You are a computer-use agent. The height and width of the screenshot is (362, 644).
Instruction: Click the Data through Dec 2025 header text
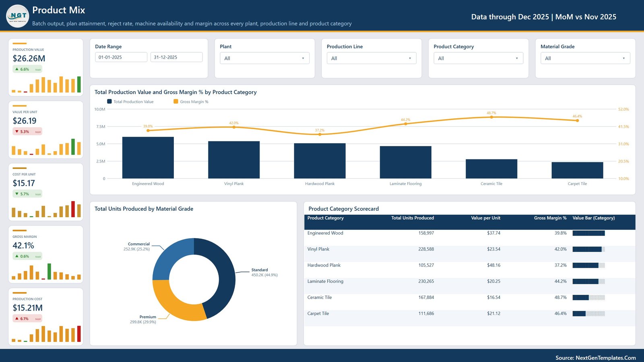pyautogui.click(x=544, y=17)
